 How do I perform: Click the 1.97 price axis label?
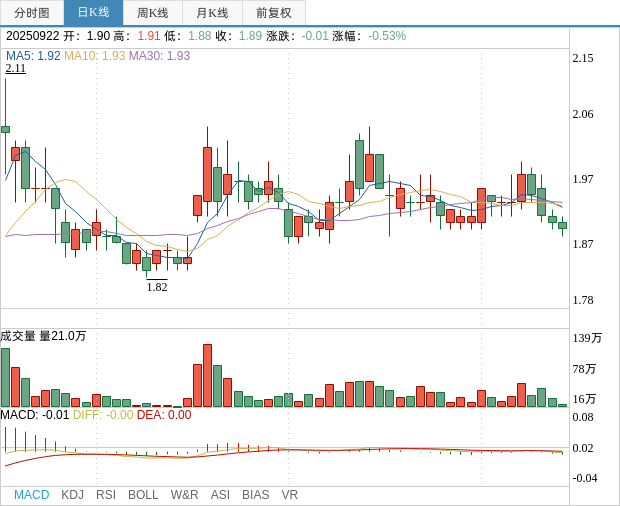[583, 179]
